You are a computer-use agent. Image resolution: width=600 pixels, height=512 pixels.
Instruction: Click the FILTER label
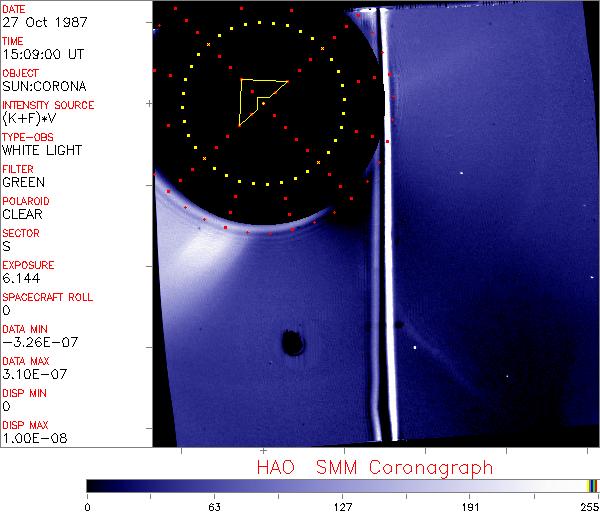click(18, 169)
